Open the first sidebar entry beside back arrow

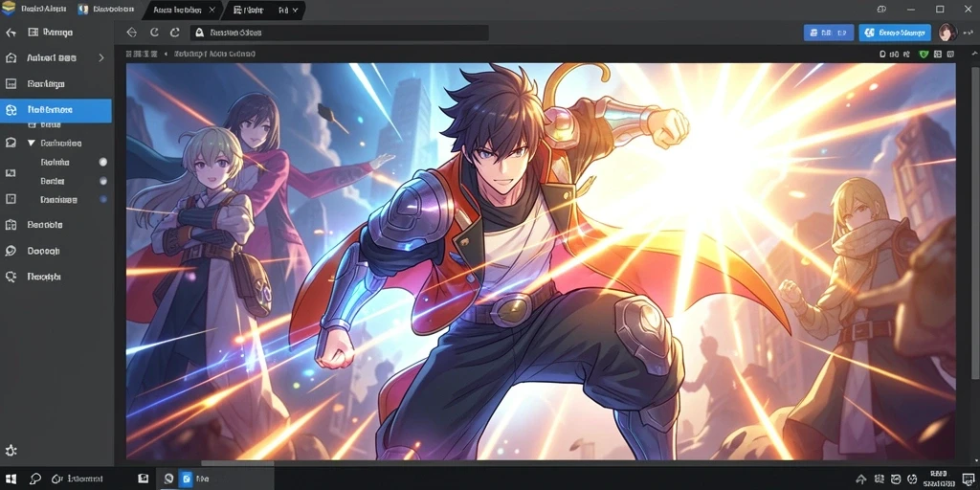pyautogui.click(x=51, y=33)
